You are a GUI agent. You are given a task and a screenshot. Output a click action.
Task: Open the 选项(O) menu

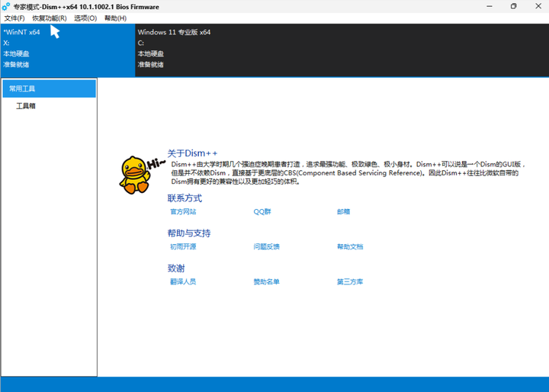click(x=85, y=18)
